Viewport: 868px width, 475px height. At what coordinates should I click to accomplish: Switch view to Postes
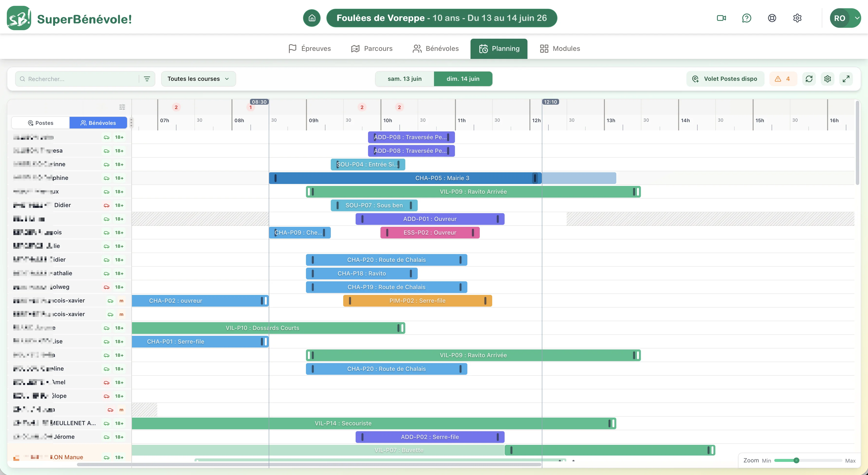[x=40, y=123]
